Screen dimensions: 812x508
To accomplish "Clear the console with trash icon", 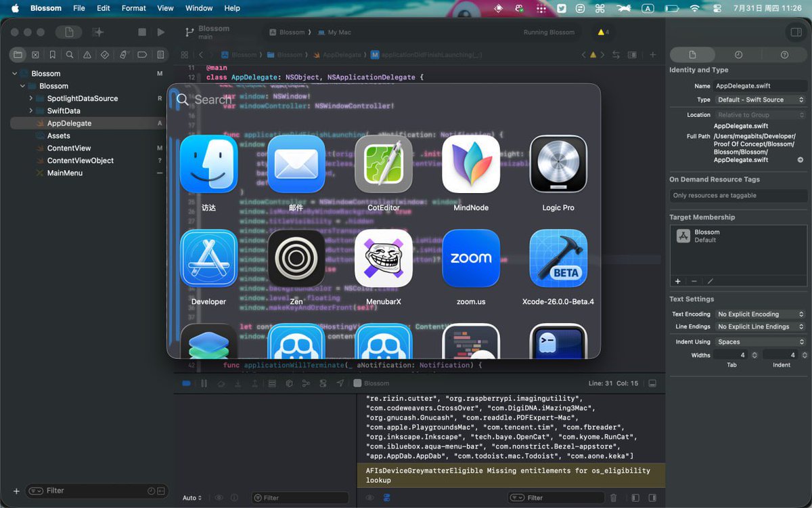I will click(614, 498).
